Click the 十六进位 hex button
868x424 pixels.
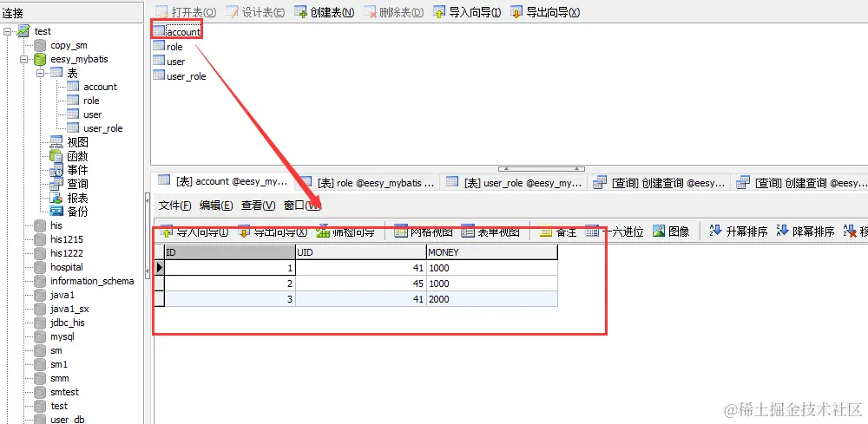click(x=615, y=232)
